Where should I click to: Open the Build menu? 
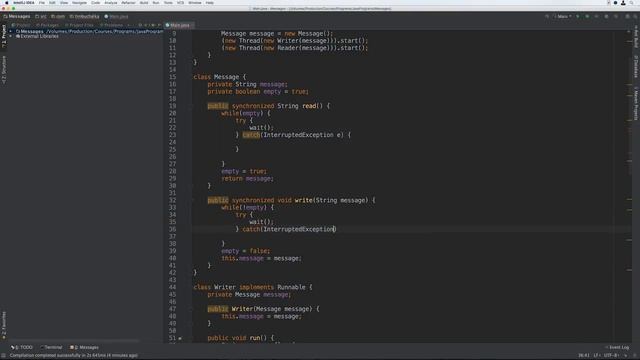(x=144, y=2)
